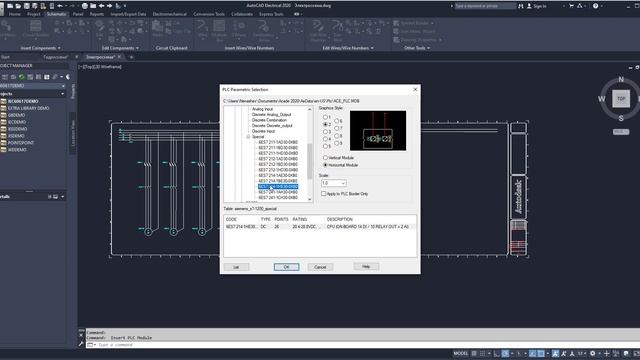Switch to the Reports ribbon tab
The width and height of the screenshot is (640, 360).
coord(97,14)
